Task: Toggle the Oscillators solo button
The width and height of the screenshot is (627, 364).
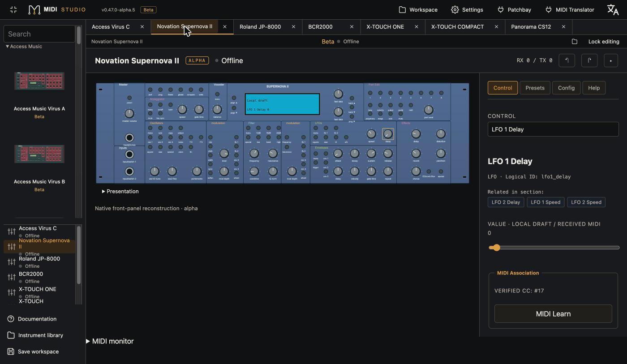Action: (160, 128)
